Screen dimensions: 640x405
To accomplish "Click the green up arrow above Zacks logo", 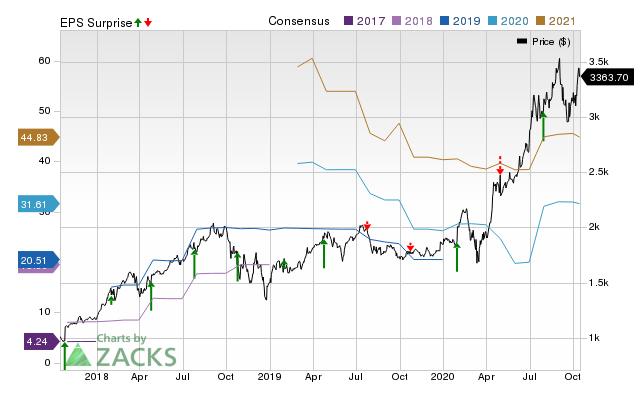I will tap(65, 355).
